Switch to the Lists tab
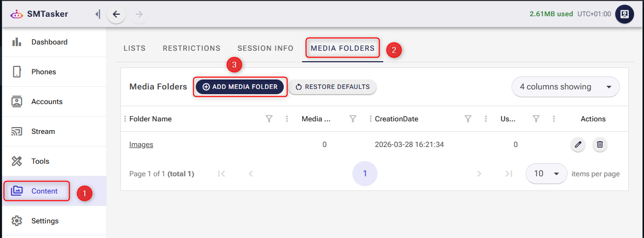The height and width of the screenshot is (238, 644). [x=135, y=48]
